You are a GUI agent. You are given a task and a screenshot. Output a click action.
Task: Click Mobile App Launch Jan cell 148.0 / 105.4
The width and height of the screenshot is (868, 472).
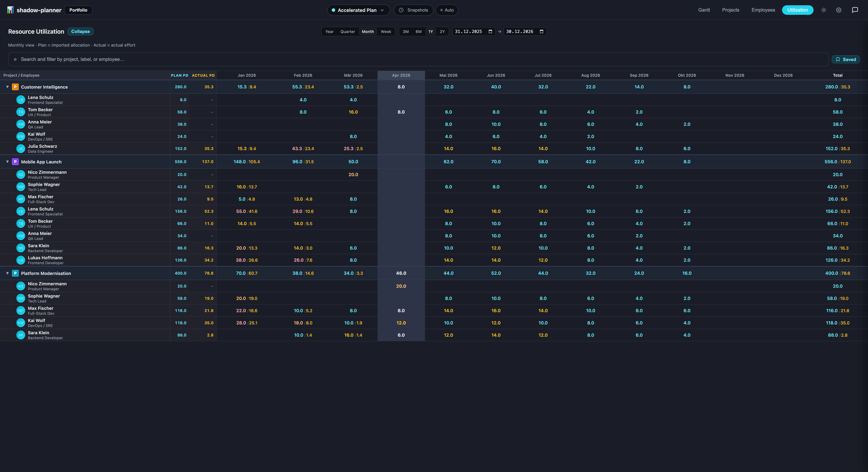pos(247,162)
